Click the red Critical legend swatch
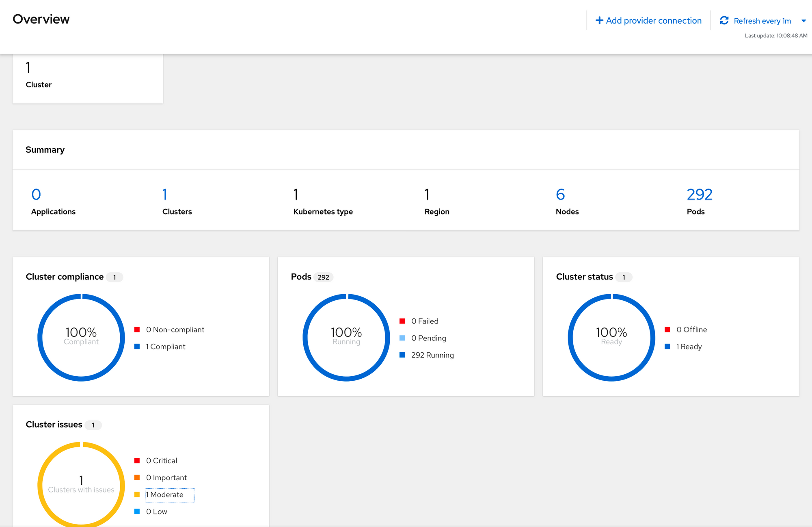The height and width of the screenshot is (527, 812). 137,460
